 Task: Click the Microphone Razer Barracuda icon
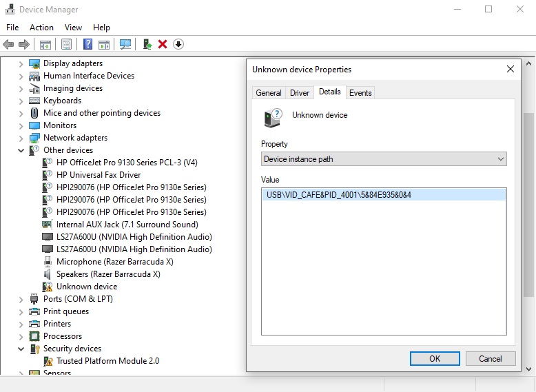tap(48, 262)
